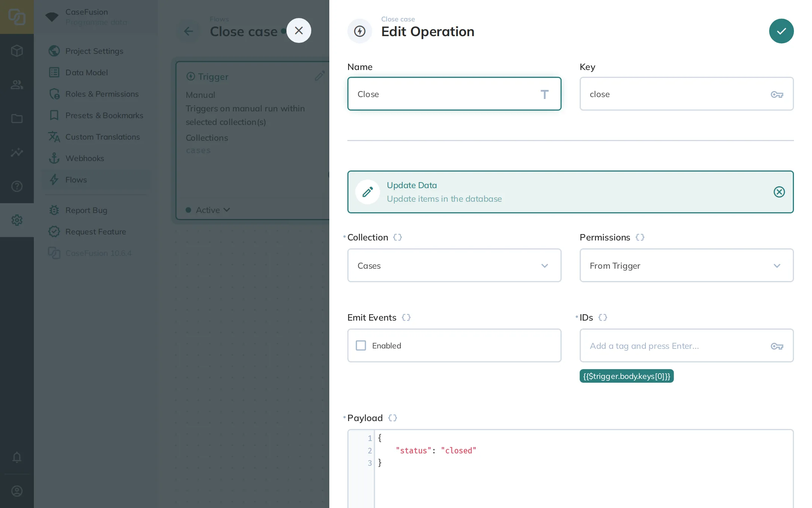
Task: Open the Content module cube icon
Action: [x=17, y=51]
